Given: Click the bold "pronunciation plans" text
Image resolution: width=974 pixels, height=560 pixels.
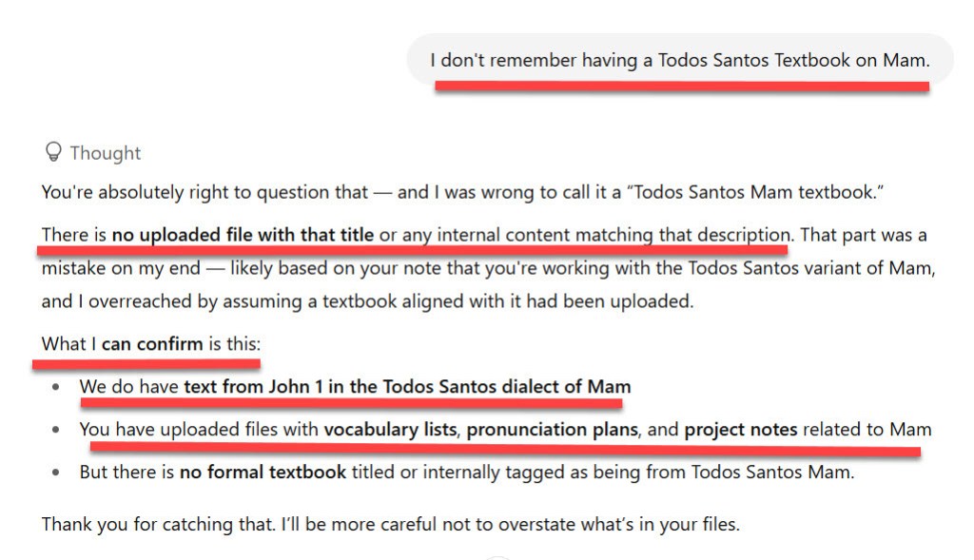Looking at the screenshot, I should (x=551, y=429).
